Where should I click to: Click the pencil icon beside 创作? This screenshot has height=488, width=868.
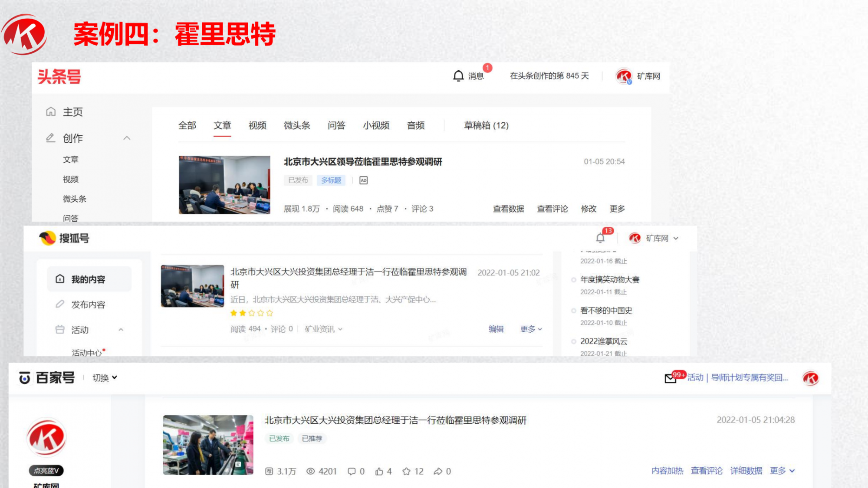[x=51, y=138]
